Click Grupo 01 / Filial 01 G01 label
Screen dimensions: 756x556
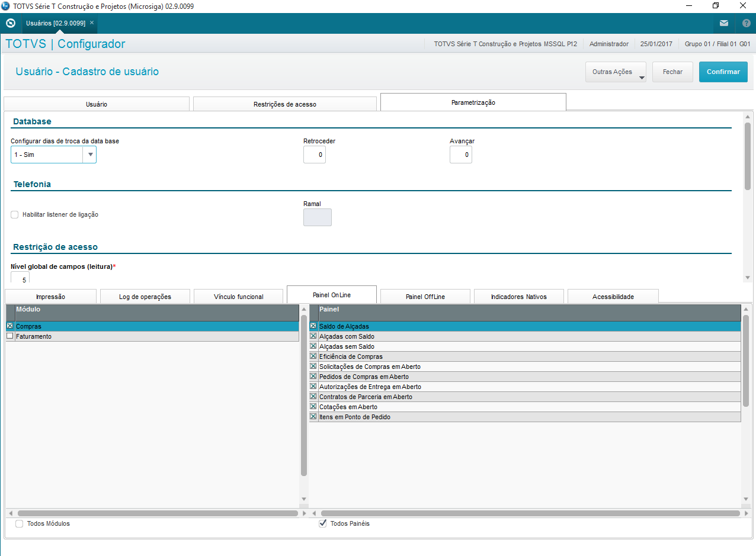point(717,44)
